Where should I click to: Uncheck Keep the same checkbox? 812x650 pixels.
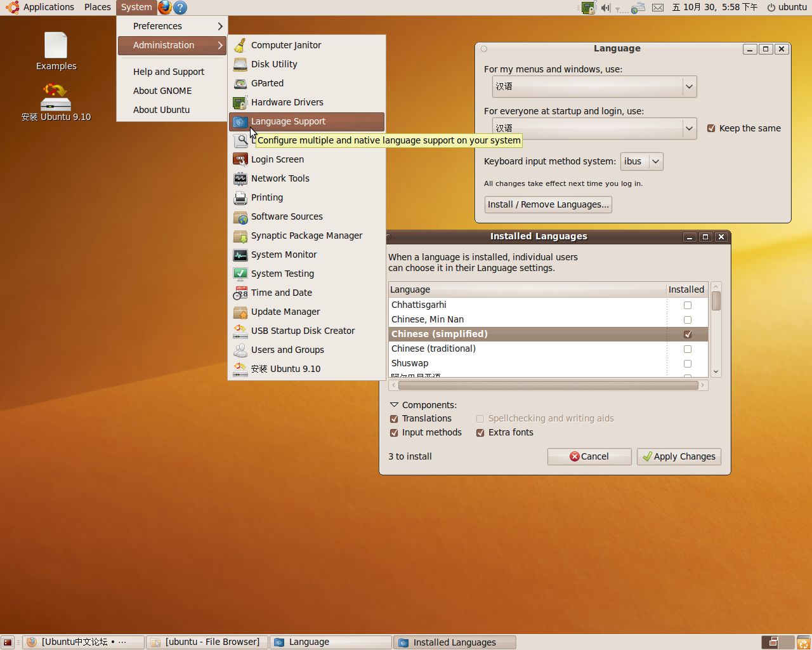click(711, 128)
